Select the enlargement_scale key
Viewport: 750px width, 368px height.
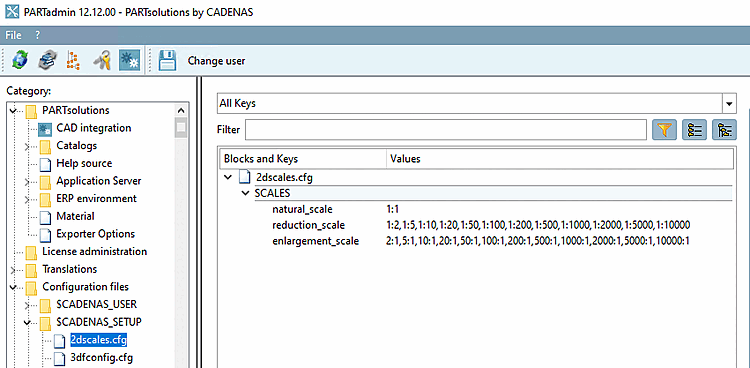click(x=315, y=241)
